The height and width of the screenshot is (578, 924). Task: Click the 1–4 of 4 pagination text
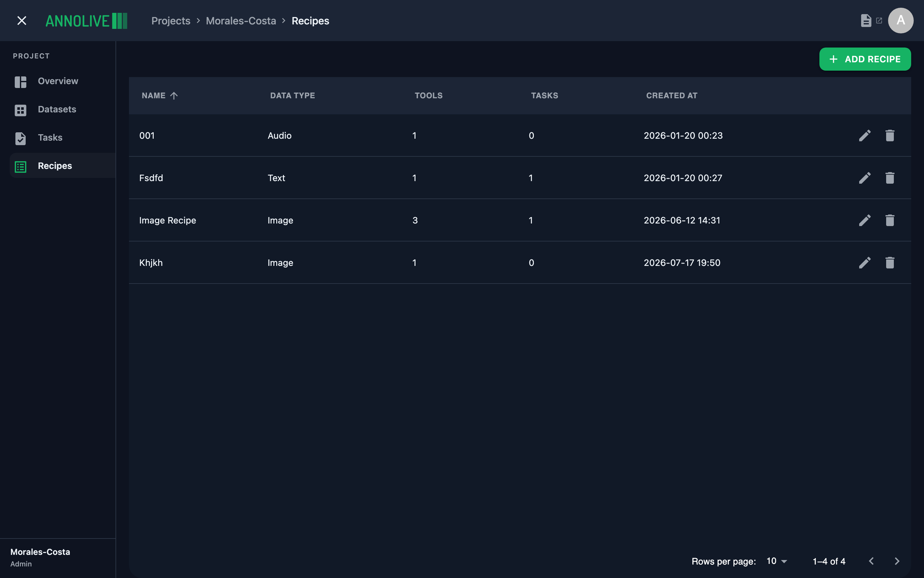pyautogui.click(x=829, y=561)
